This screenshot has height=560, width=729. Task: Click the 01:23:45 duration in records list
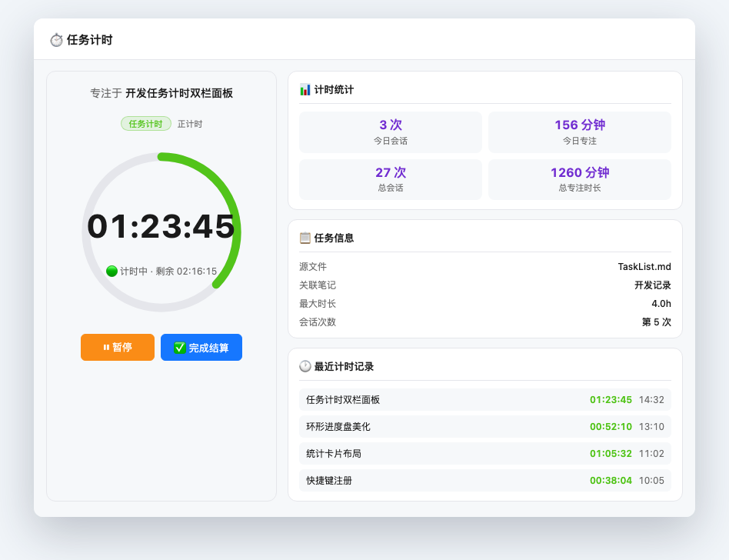coord(611,399)
